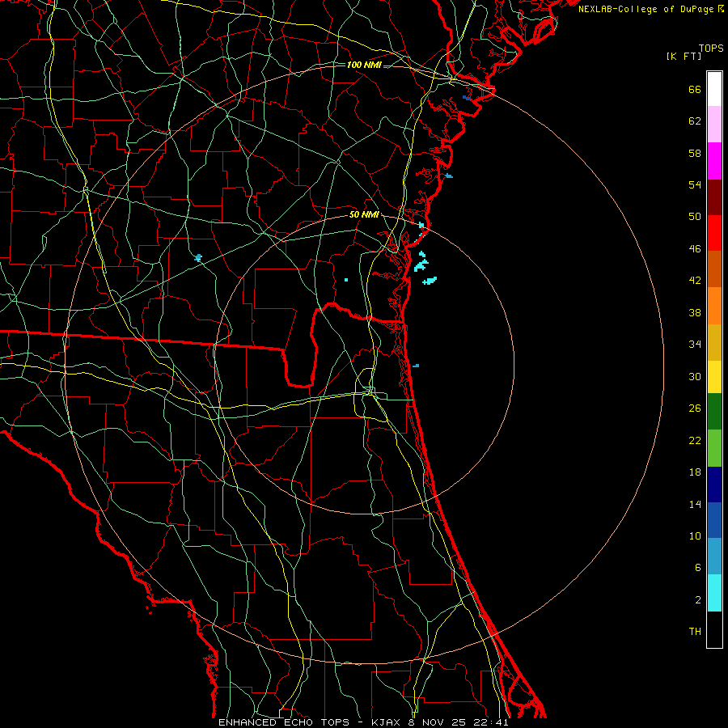
Task: Click the 14 legend value
Action: click(695, 504)
